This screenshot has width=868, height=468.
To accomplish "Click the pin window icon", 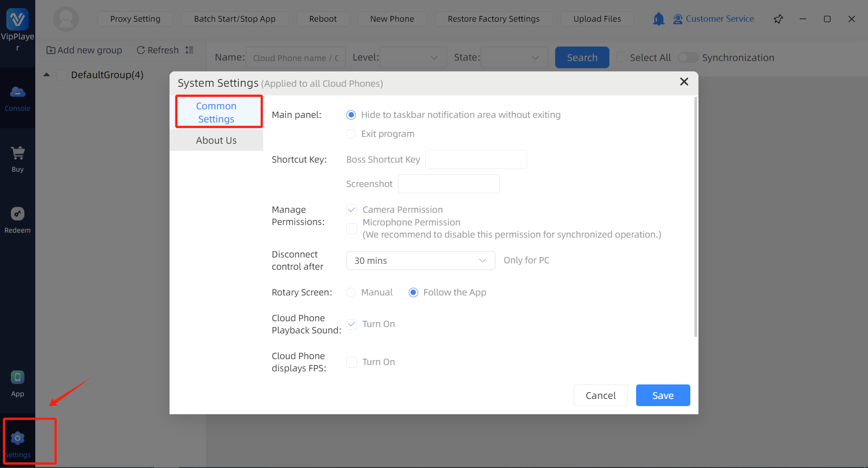I will pyautogui.click(x=778, y=19).
